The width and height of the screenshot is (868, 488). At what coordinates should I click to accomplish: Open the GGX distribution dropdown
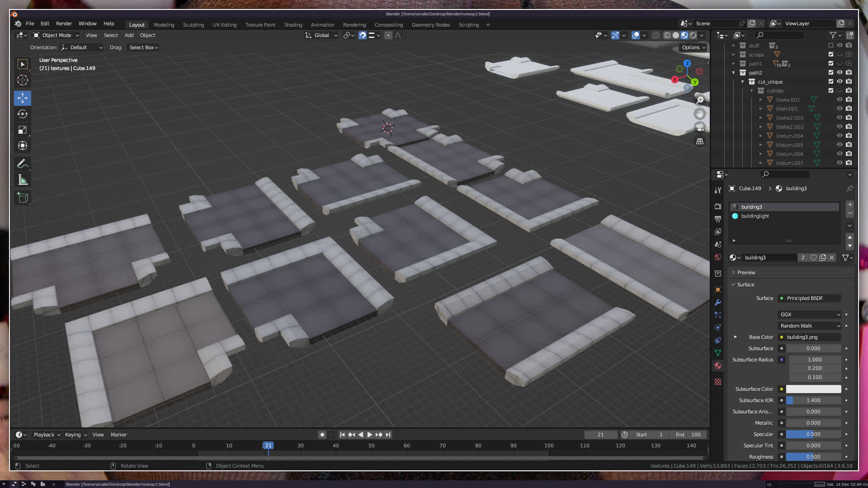tap(810, 314)
